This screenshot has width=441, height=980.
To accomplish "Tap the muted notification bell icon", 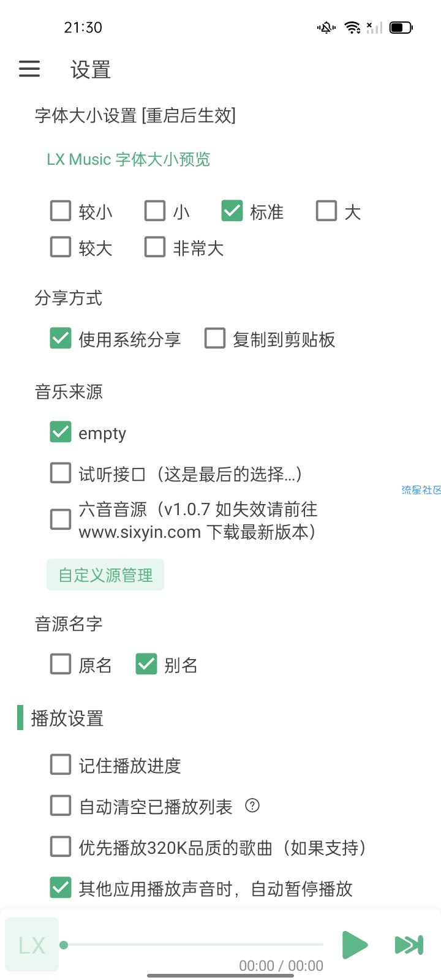I will click(326, 27).
